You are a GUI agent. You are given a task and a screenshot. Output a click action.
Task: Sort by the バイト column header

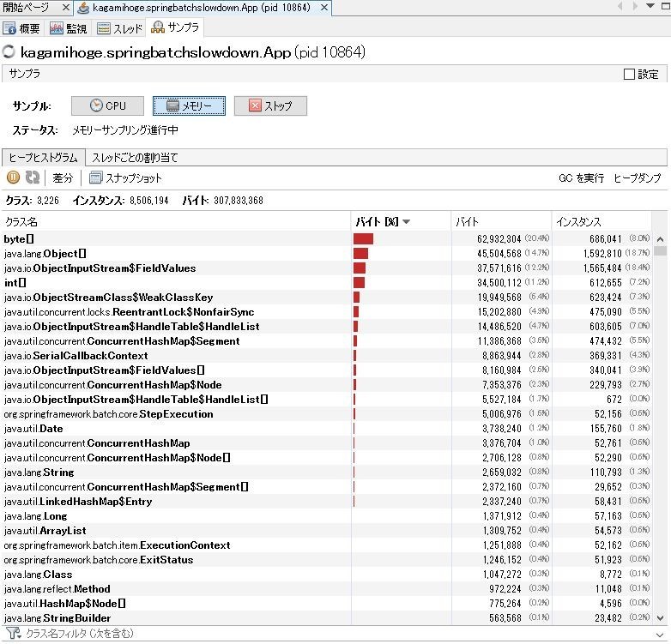pyautogui.click(x=502, y=221)
